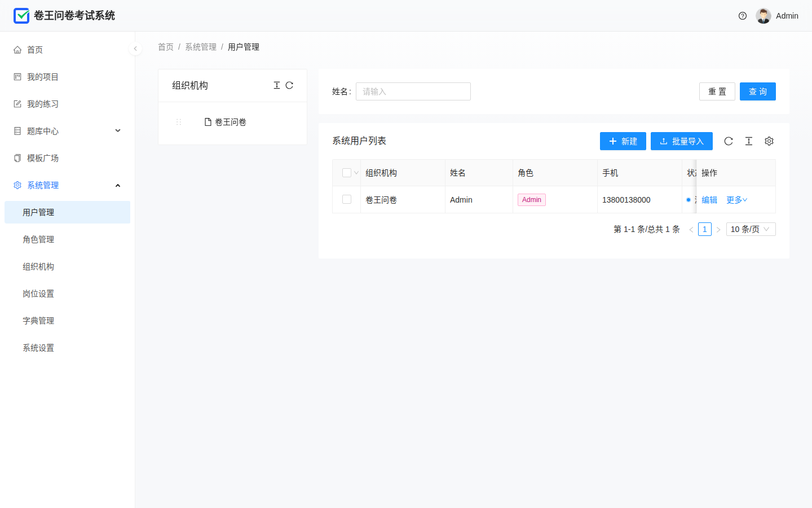812x508 pixels.
Task: Open the 10 条/页 page size dropdown
Action: [x=751, y=229]
